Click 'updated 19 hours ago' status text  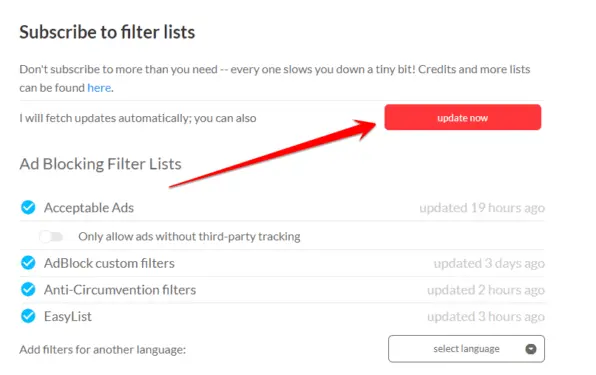pos(482,208)
